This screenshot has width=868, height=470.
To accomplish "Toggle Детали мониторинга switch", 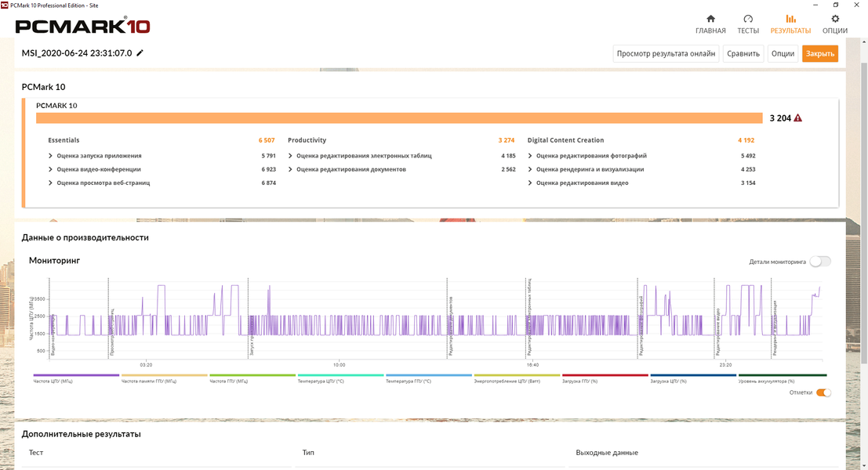I will pos(820,262).
